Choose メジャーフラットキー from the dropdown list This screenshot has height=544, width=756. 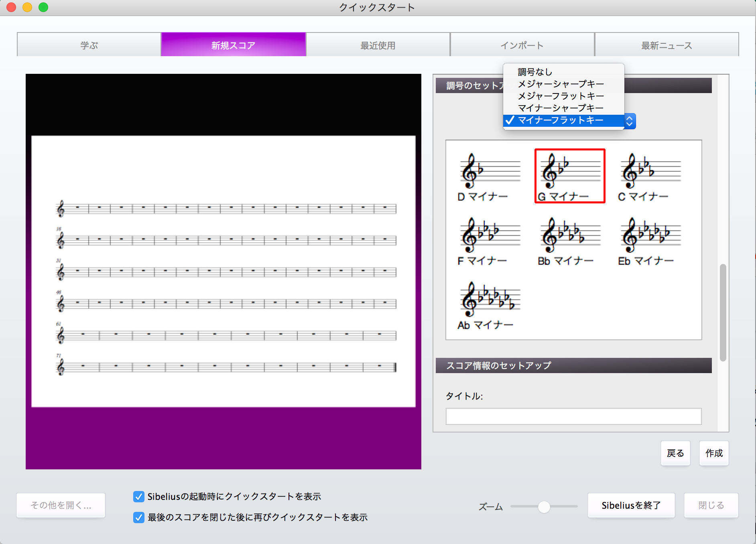pos(563,96)
